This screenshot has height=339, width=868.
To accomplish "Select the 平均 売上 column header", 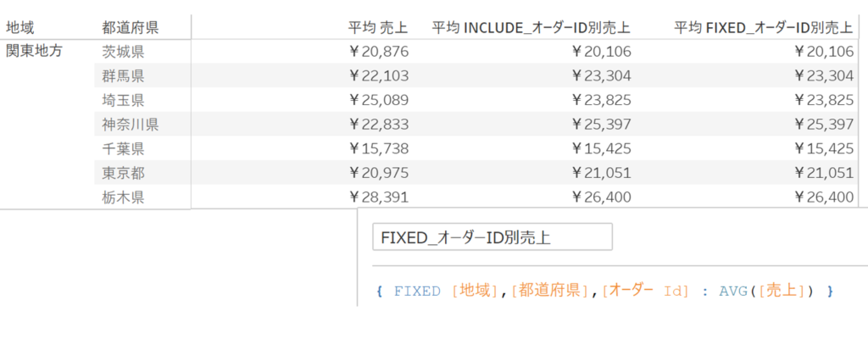I will coord(378,28).
